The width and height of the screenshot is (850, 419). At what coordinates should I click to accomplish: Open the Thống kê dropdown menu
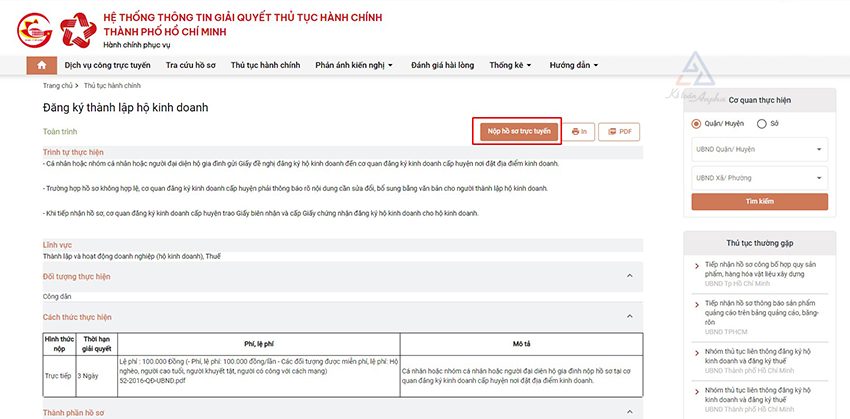tap(511, 65)
